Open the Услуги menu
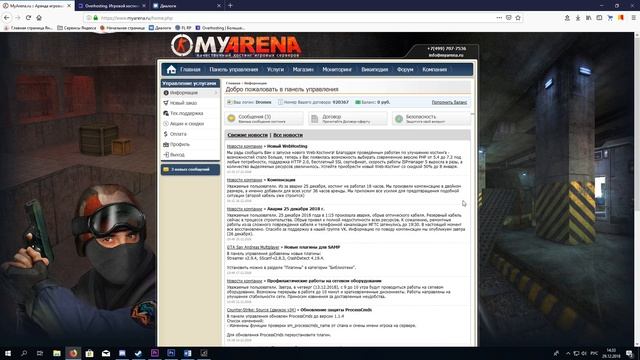Screen dimensions: 640x360 tap(275, 69)
